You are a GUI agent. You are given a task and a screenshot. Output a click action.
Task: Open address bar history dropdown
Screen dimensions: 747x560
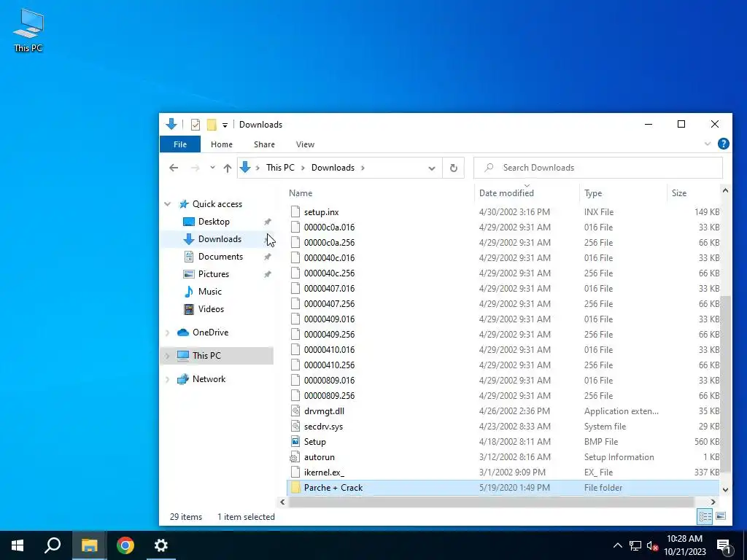432,168
